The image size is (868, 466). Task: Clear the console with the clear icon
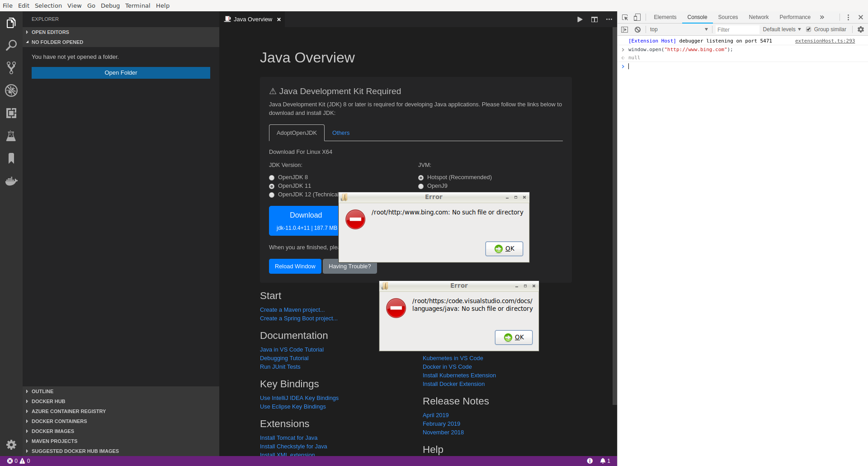pos(637,29)
